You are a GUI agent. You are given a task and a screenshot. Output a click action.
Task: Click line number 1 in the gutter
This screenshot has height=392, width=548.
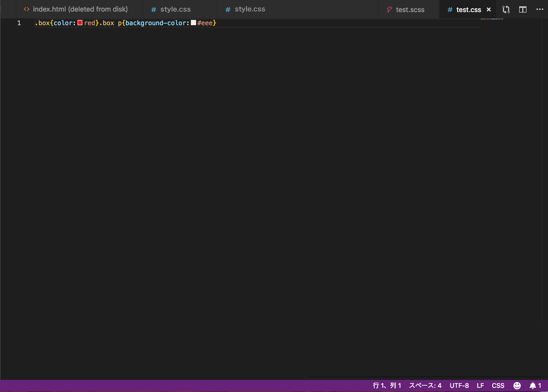pyautogui.click(x=19, y=23)
